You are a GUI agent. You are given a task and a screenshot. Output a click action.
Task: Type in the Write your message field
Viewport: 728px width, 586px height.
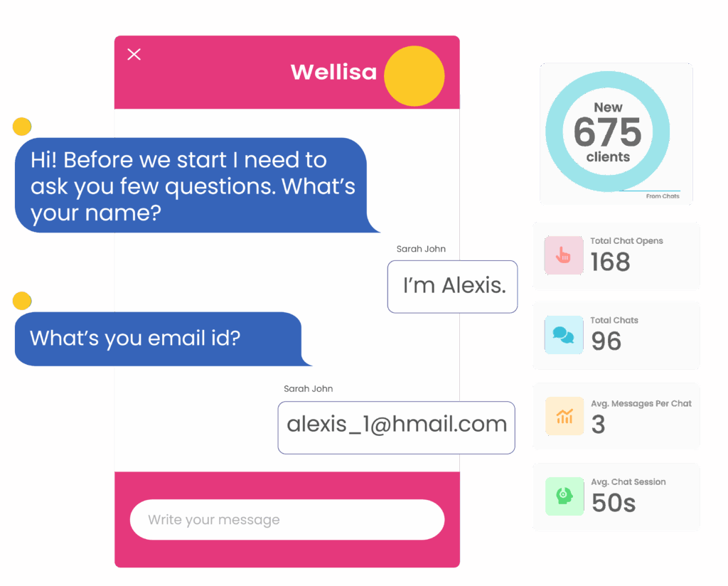pyautogui.click(x=287, y=520)
